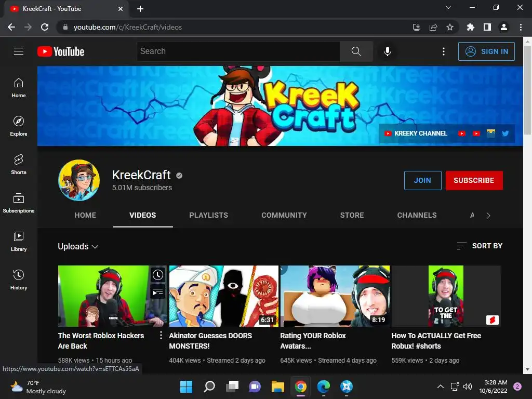Open KREEKY CHANNEL banner link
The height and width of the screenshot is (399, 532).
(x=416, y=134)
